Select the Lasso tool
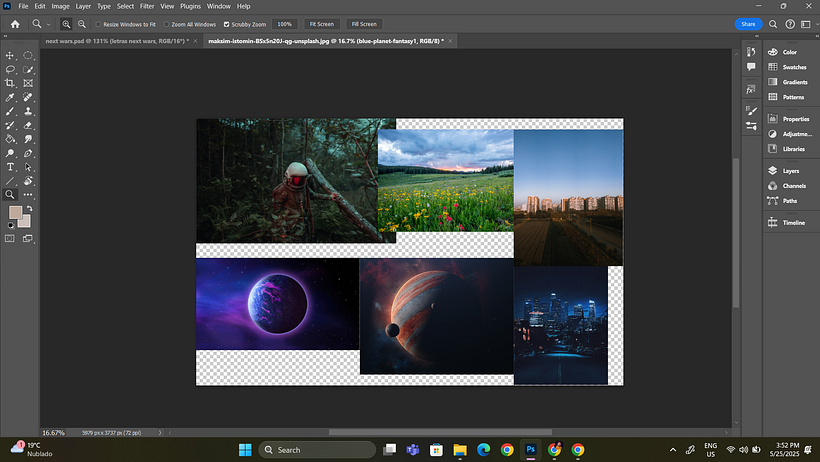820x462 pixels. pos(10,70)
